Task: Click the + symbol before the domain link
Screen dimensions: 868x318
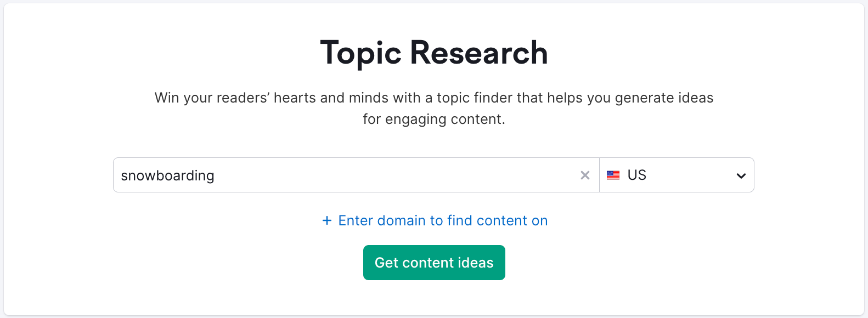Action: click(x=326, y=220)
